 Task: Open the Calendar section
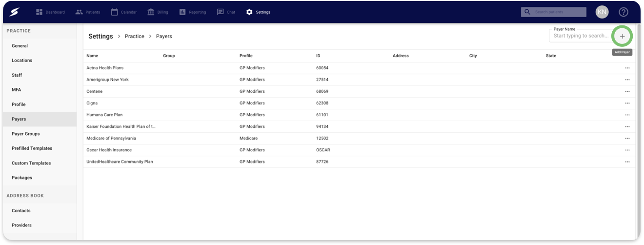[124, 12]
